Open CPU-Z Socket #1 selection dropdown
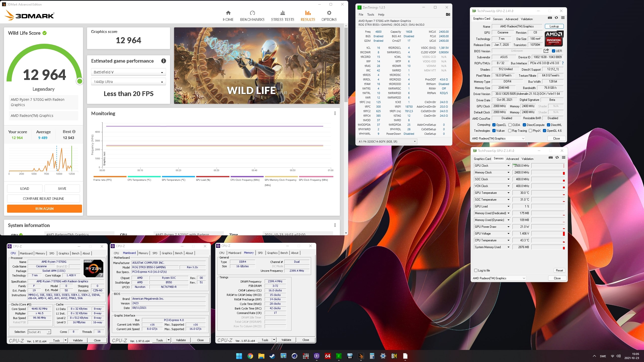The width and height of the screenshot is (644, 362). click(39, 332)
